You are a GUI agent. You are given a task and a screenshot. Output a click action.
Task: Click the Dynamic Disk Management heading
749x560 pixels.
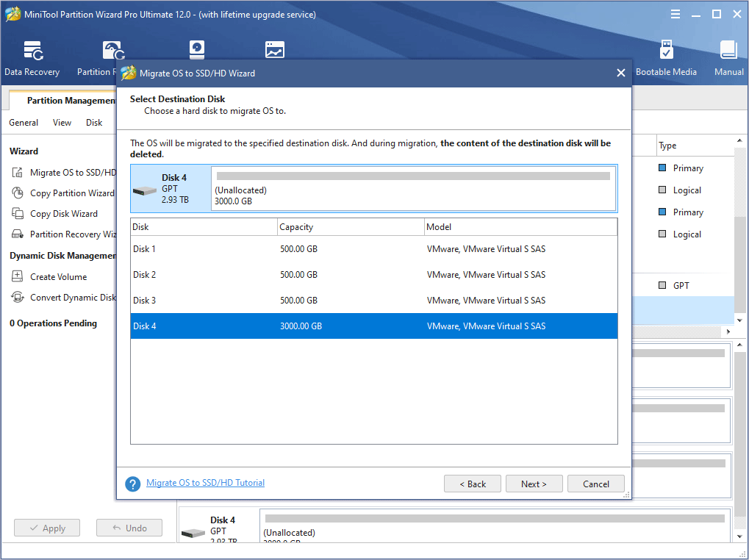pos(62,256)
